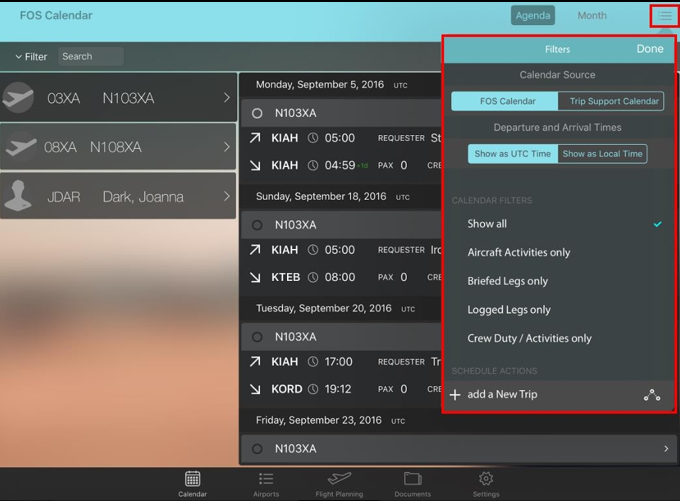Open the Airports list icon
The height and width of the screenshot is (501, 680).
pos(266,480)
